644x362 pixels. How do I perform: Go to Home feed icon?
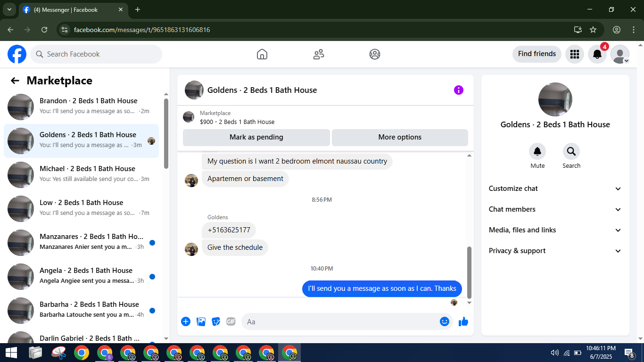262,54
